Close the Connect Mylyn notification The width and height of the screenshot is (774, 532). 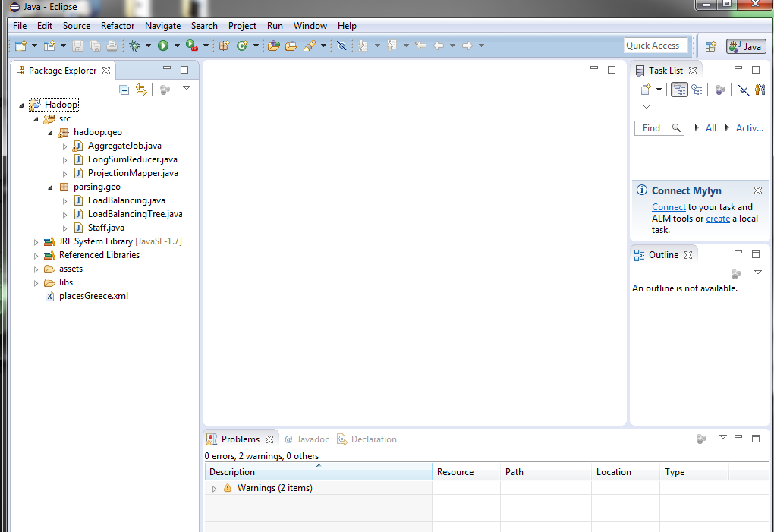coord(758,190)
